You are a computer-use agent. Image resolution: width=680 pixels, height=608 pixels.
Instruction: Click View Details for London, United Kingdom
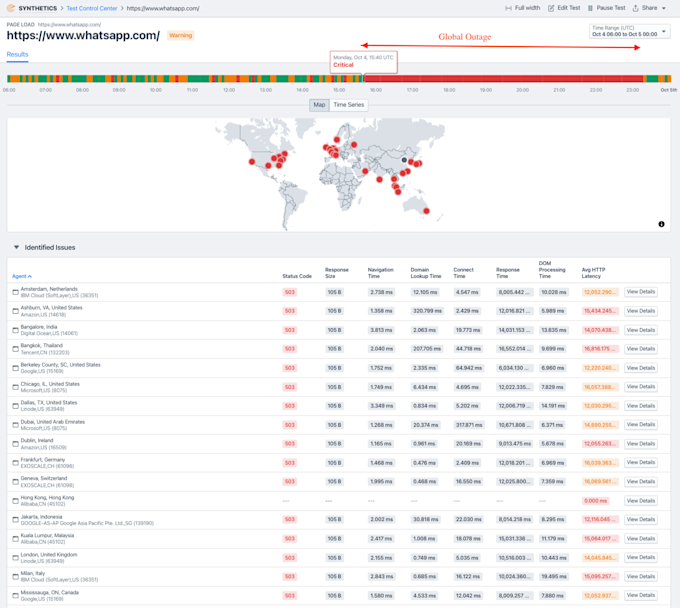(x=641, y=557)
